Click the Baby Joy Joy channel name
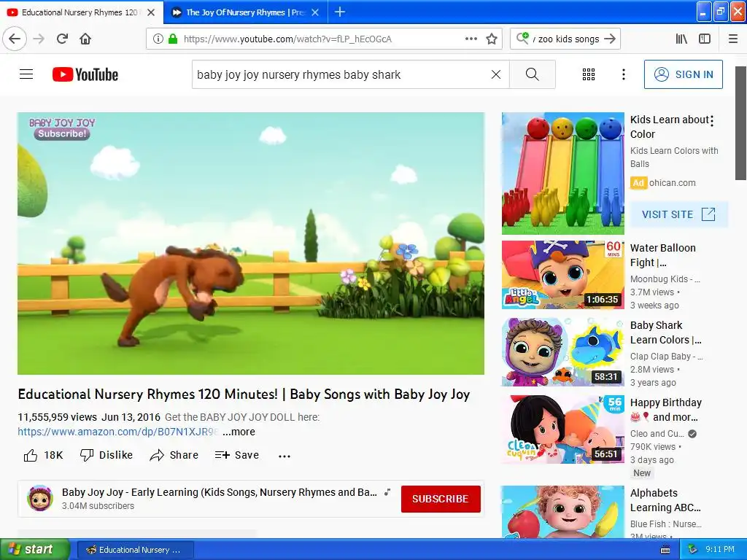The height and width of the screenshot is (560, 747). click(x=220, y=492)
